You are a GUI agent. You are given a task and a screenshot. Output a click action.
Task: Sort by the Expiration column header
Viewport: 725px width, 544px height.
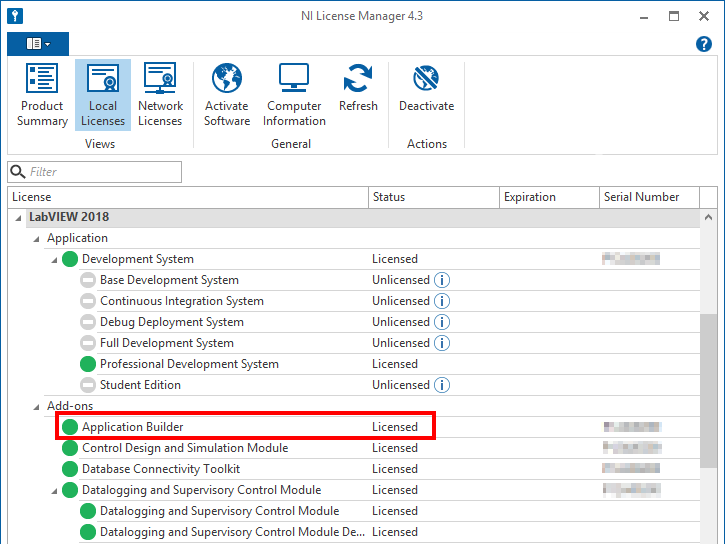pyautogui.click(x=549, y=197)
